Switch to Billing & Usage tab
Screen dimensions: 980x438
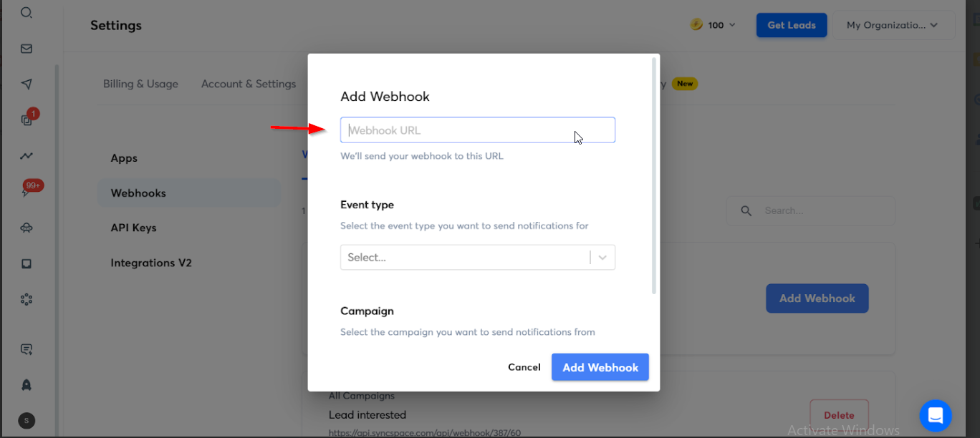(140, 84)
